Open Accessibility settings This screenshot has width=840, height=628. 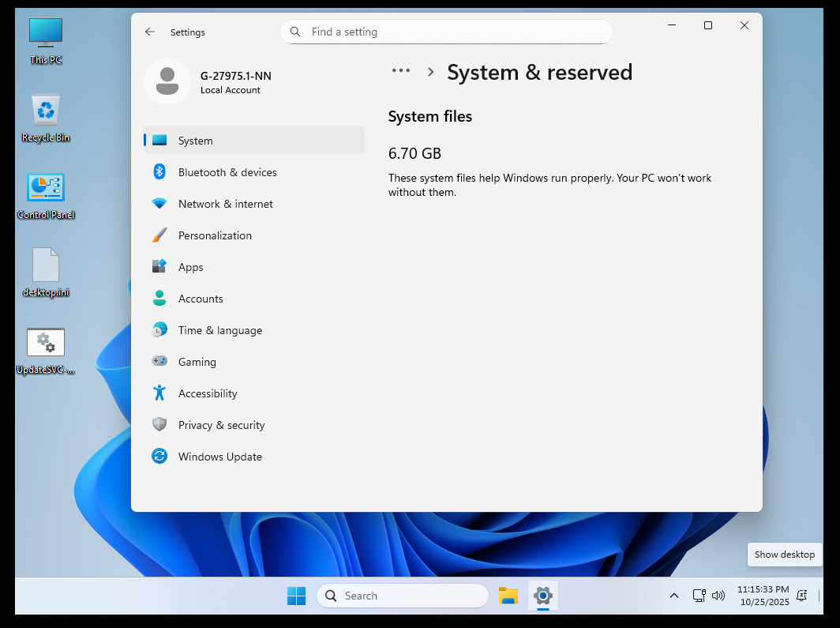tap(254, 393)
